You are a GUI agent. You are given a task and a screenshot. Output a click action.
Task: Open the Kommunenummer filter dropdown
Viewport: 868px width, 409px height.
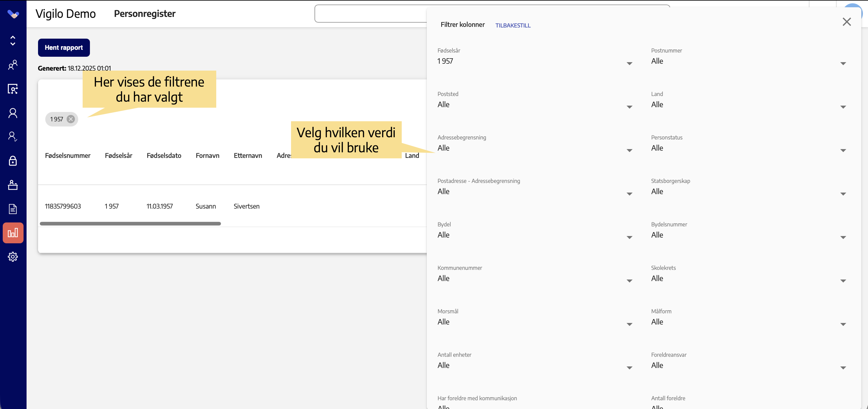535,279
